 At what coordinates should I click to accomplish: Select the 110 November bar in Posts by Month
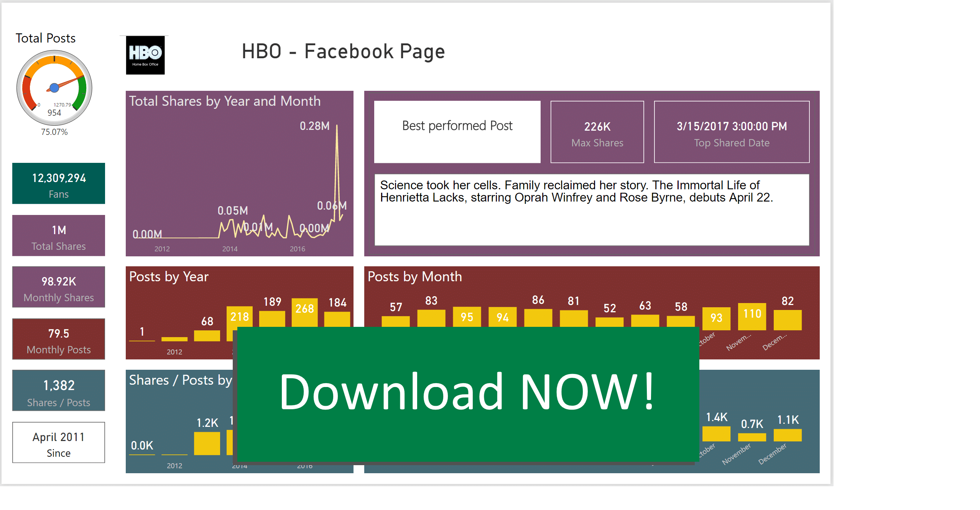coord(752,316)
